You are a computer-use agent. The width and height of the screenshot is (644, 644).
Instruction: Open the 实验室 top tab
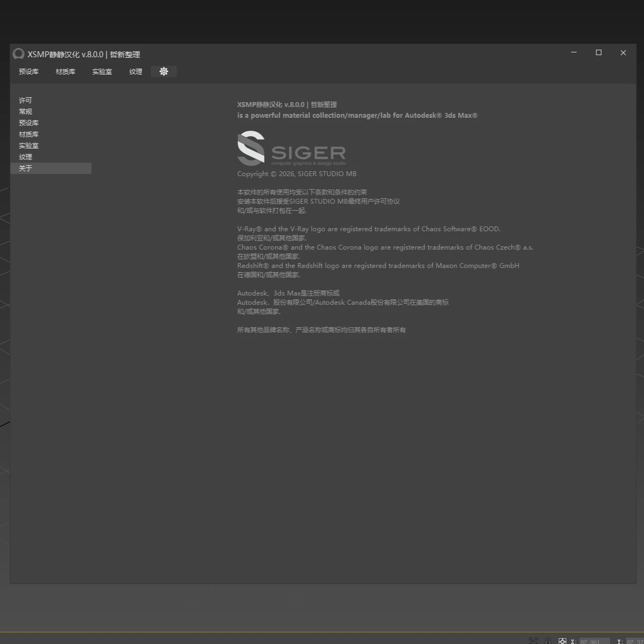(x=102, y=71)
